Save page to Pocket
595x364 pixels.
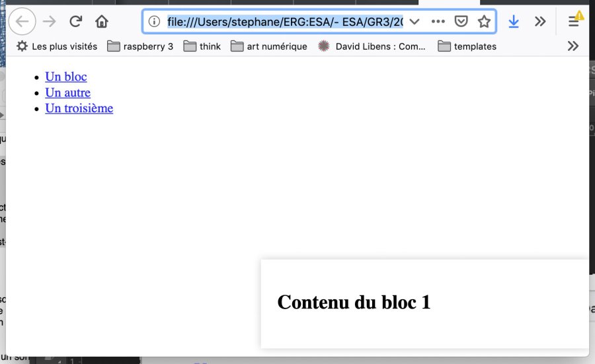[x=461, y=21]
